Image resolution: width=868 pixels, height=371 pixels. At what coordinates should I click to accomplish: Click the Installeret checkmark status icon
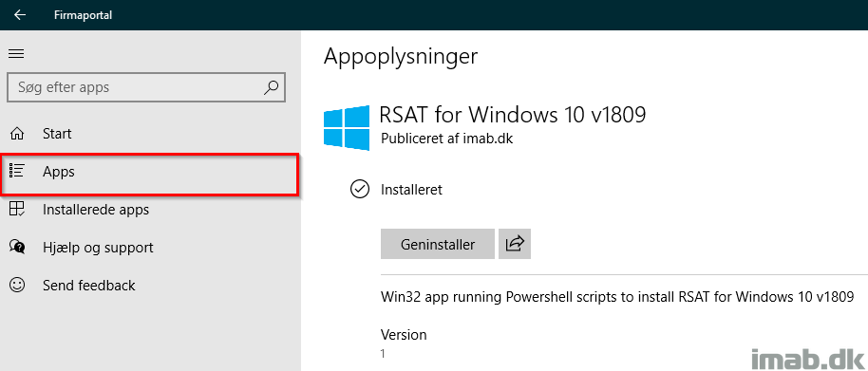(360, 190)
